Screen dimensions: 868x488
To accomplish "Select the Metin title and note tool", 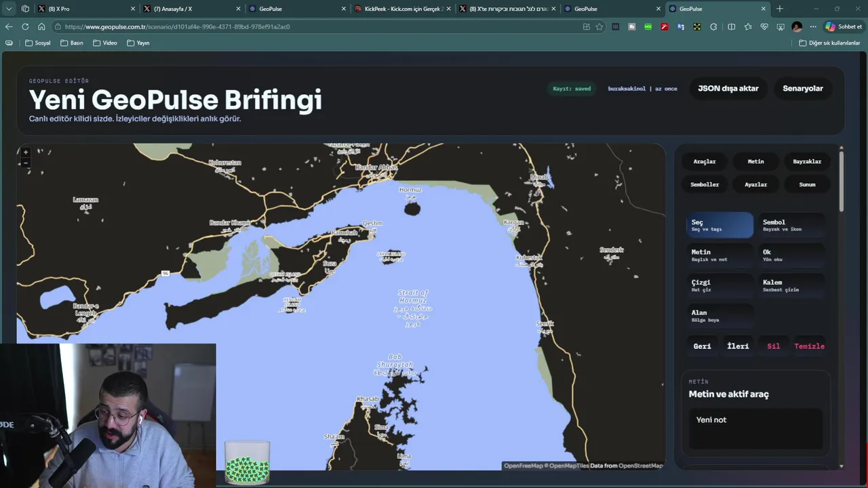I will [x=719, y=256].
